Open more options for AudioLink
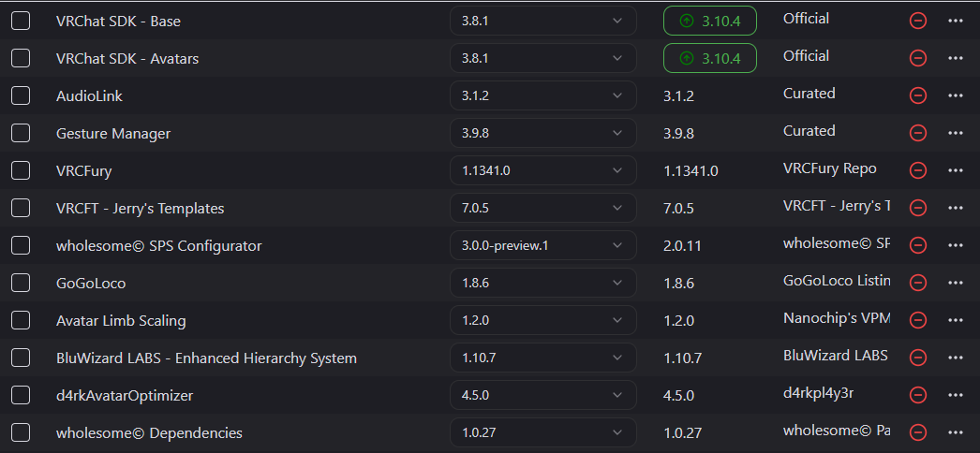This screenshot has width=980, height=453. pyautogui.click(x=955, y=95)
